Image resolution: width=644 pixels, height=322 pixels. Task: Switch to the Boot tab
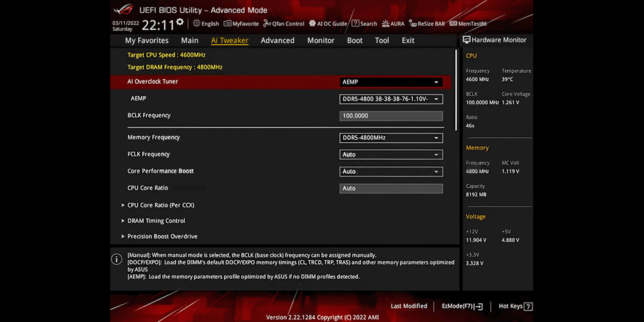[x=355, y=40]
